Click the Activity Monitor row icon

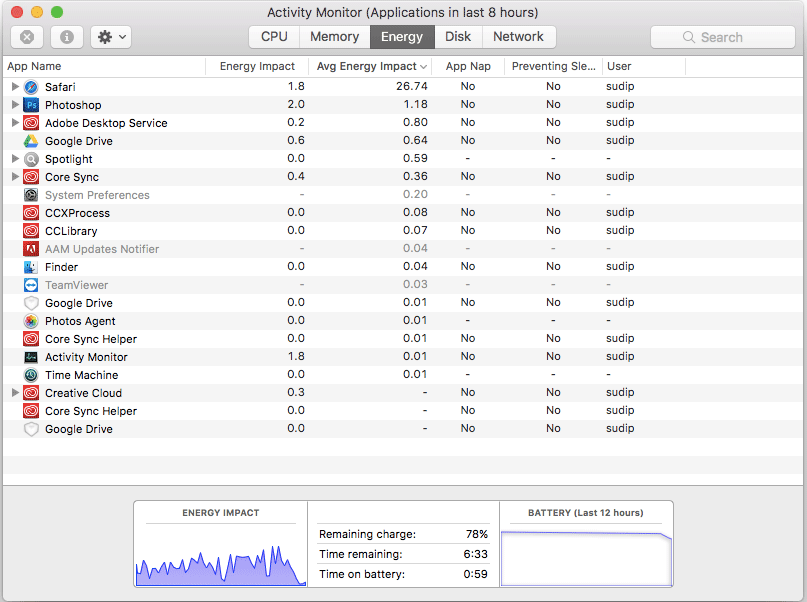(31, 357)
